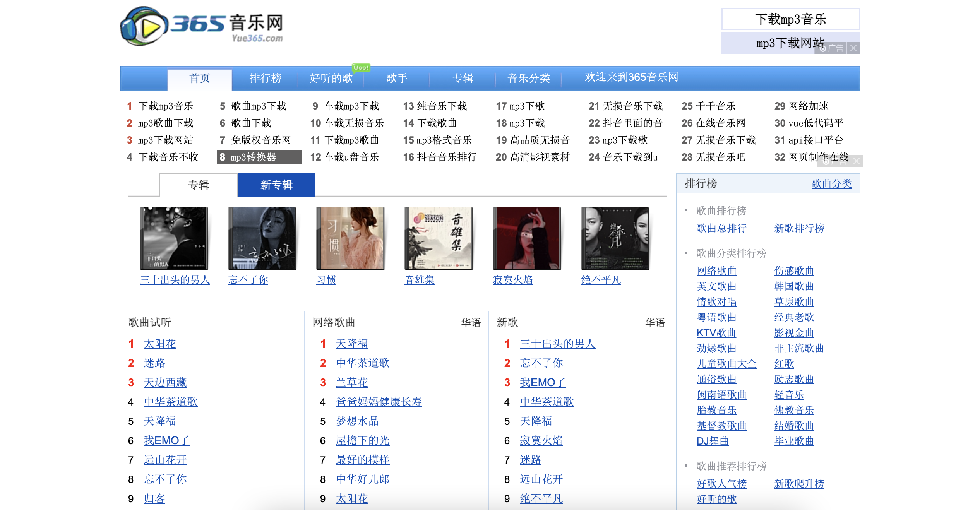
Task: Open 绝不平凡 in 新歌 list
Action: (x=541, y=498)
